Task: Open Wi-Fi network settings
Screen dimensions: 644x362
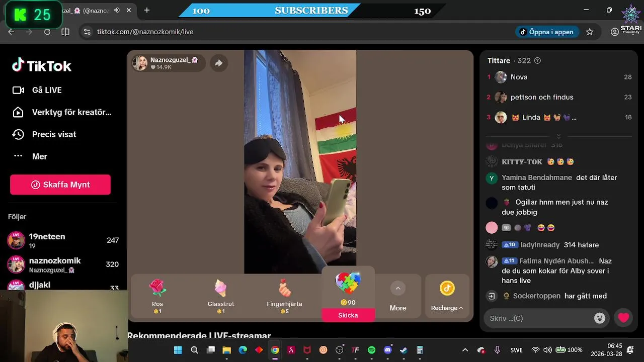Action: [x=535, y=350]
